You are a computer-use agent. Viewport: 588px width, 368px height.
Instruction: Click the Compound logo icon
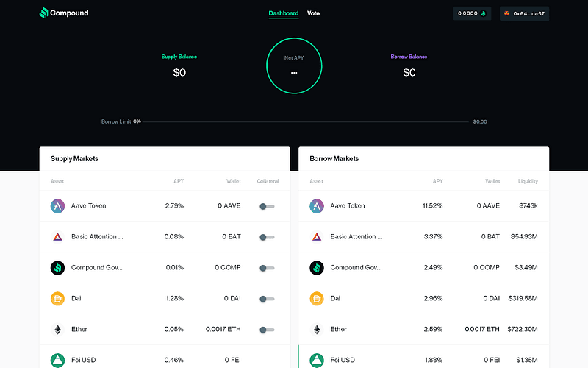(x=44, y=13)
